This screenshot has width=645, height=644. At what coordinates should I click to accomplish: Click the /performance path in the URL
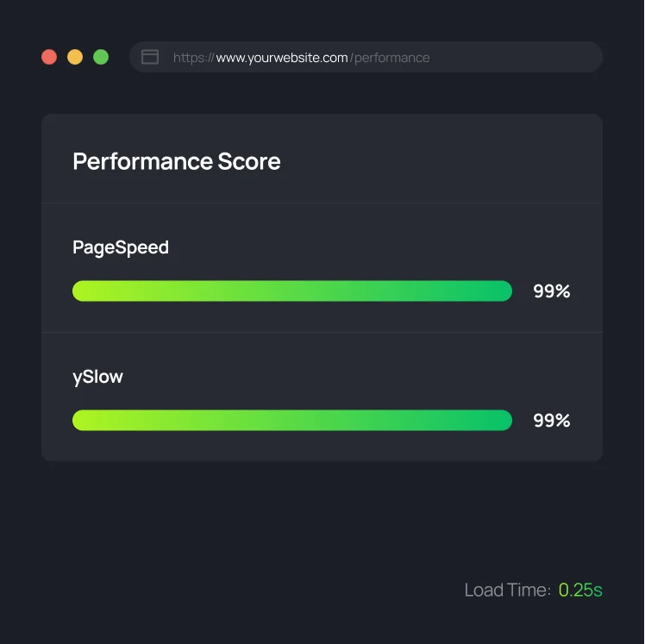click(390, 58)
